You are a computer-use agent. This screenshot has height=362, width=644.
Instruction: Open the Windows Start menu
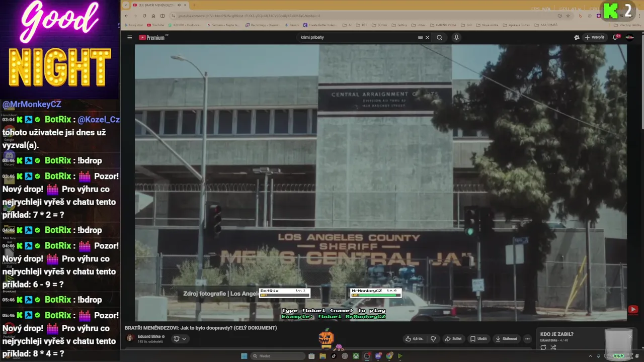244,356
